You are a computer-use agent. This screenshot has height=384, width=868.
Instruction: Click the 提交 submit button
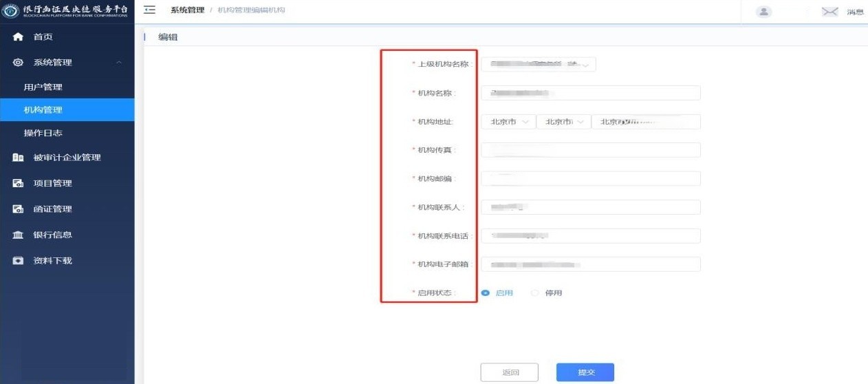pyautogui.click(x=585, y=372)
